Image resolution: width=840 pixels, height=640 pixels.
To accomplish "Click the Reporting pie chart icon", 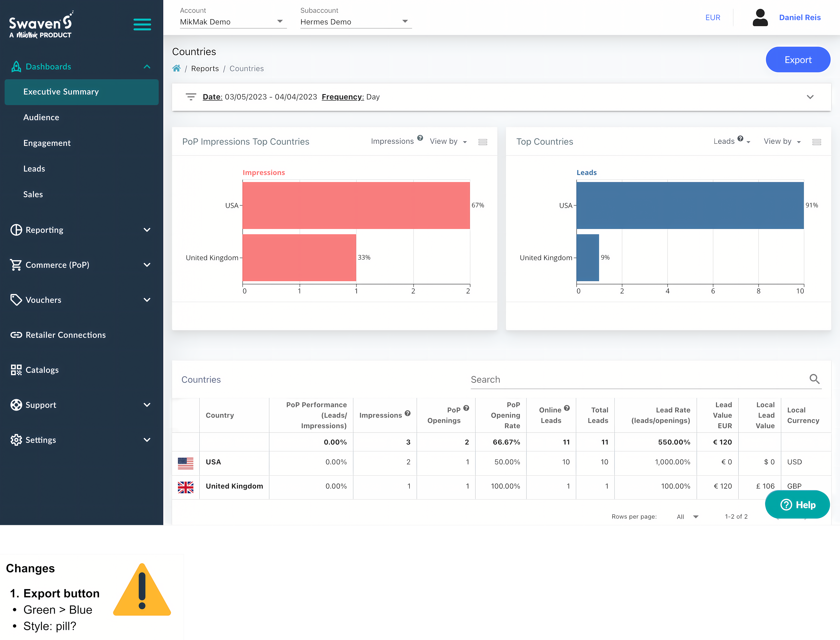I will tap(16, 230).
